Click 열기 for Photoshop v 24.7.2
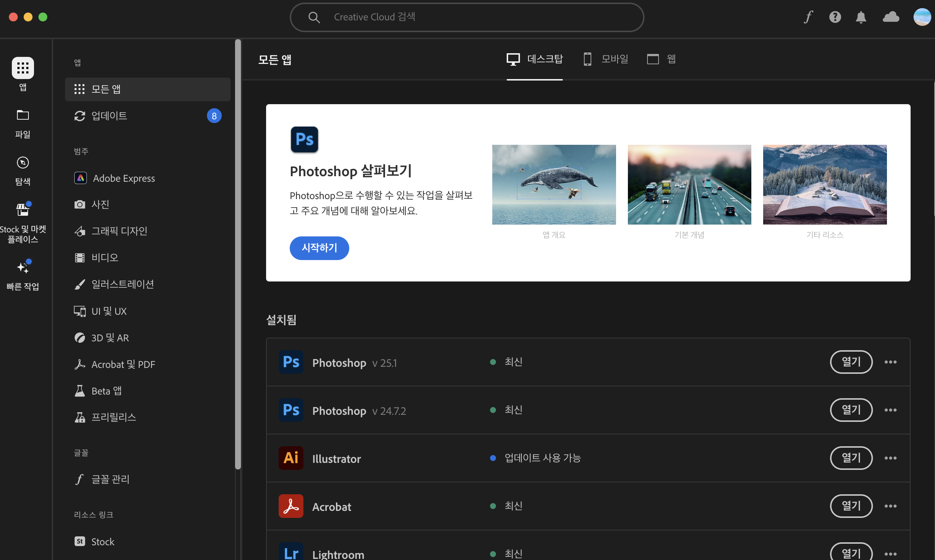The height and width of the screenshot is (560, 935). click(851, 410)
